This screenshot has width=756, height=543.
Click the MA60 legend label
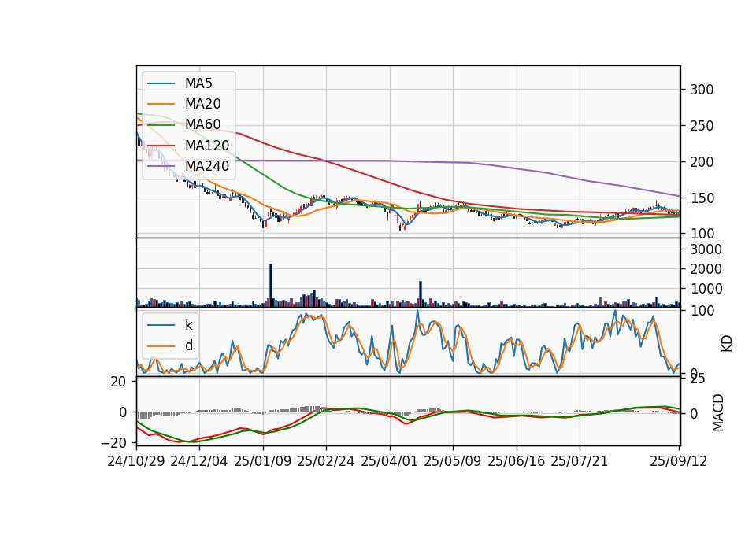pos(203,124)
